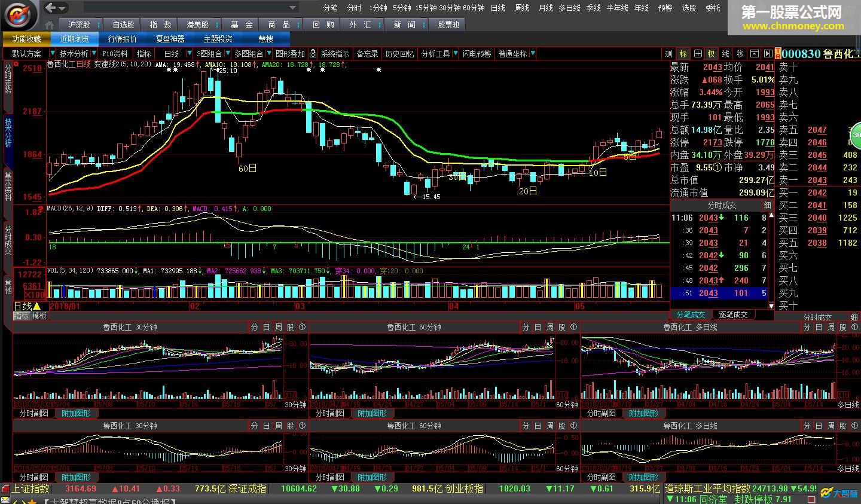Image resolution: width=861 pixels, height=504 pixels.
Task: Click the grid layout icon
Action: click(x=697, y=54)
